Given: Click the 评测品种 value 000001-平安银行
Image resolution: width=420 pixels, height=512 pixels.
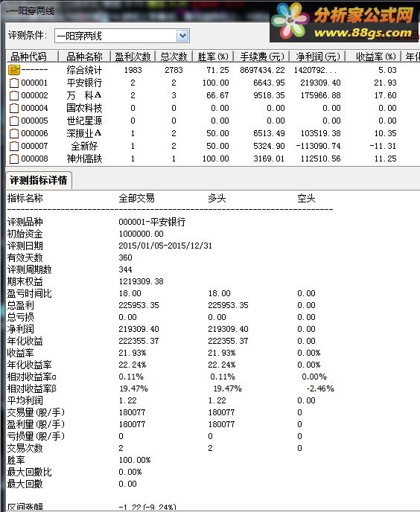Looking at the screenshot, I should coord(152,222).
